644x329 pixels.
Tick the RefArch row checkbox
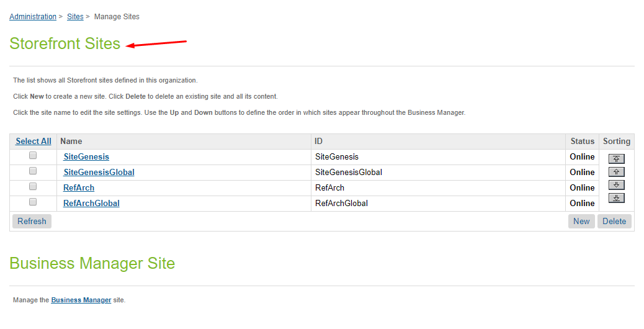point(33,187)
